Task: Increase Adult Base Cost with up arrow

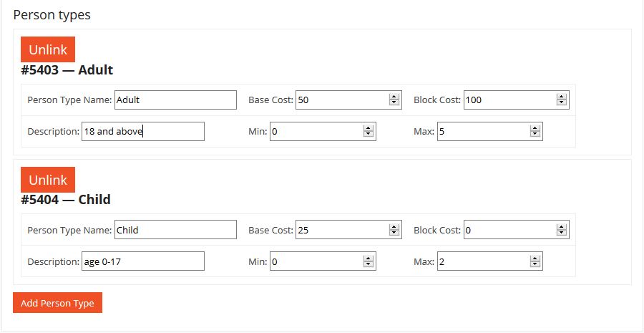Action: (394, 97)
